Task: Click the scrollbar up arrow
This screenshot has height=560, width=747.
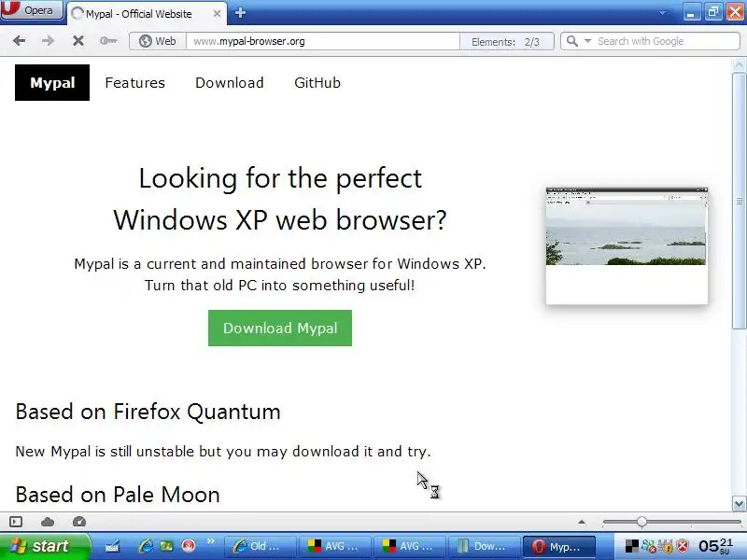Action: point(739,64)
